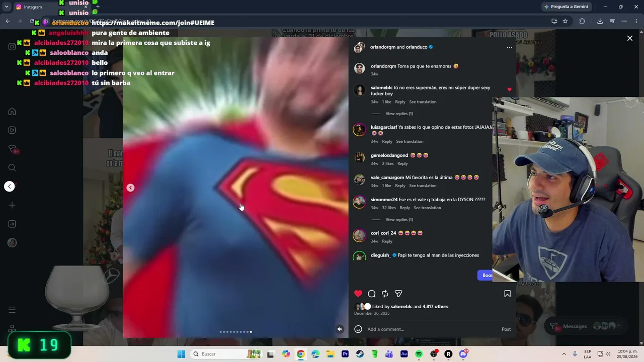644x362 pixels.
Task: Reply to luisagarciasf's comment
Action: (x=387, y=141)
